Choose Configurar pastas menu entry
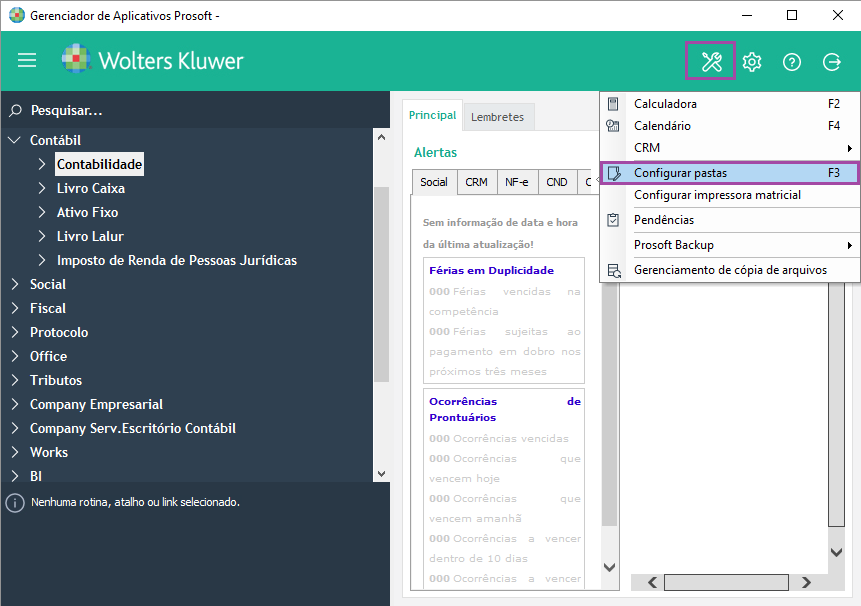Viewport: 861px width, 606px height. [x=730, y=173]
